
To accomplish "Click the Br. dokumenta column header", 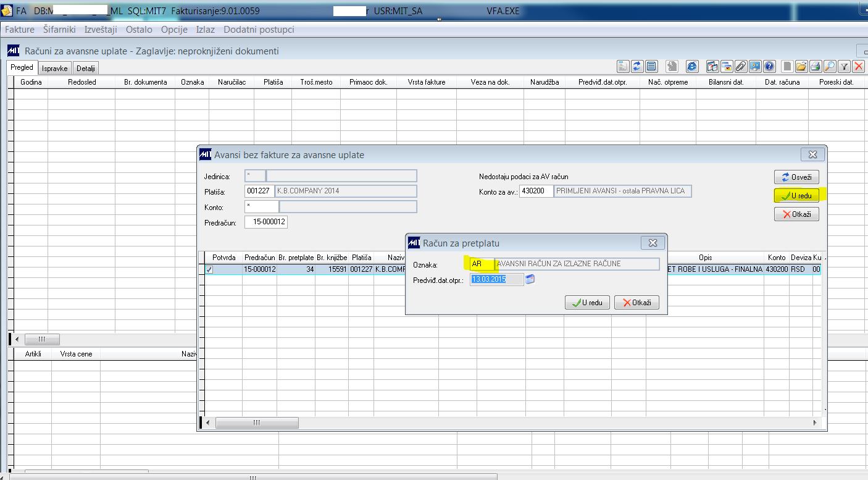I will click(146, 82).
